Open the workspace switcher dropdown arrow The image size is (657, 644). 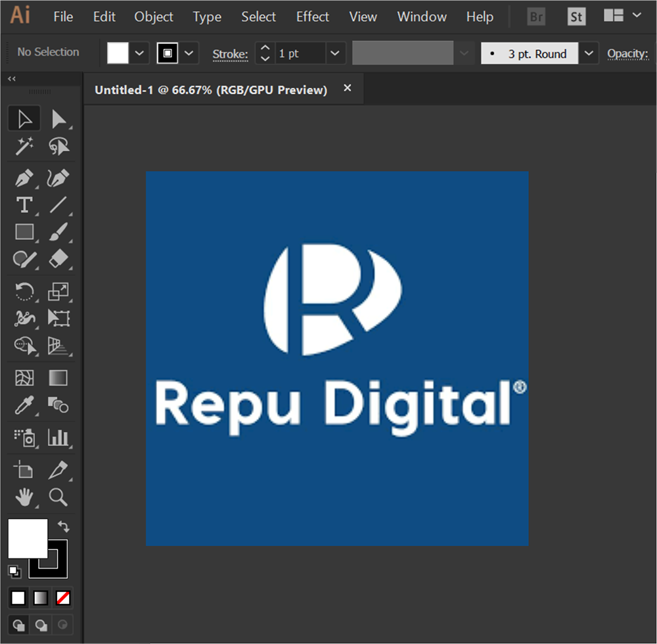pos(637,15)
